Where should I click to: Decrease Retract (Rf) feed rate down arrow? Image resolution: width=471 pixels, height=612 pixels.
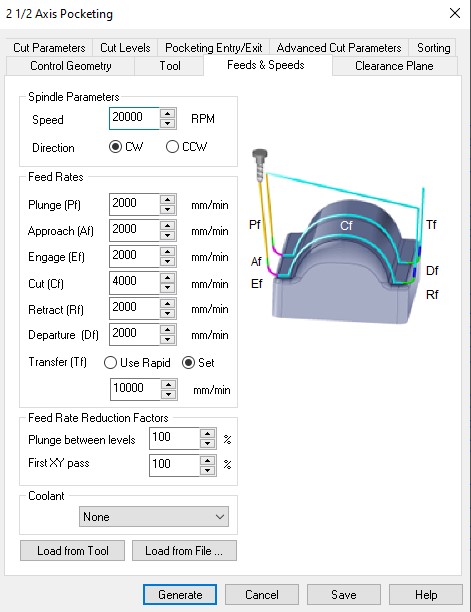tap(168, 314)
